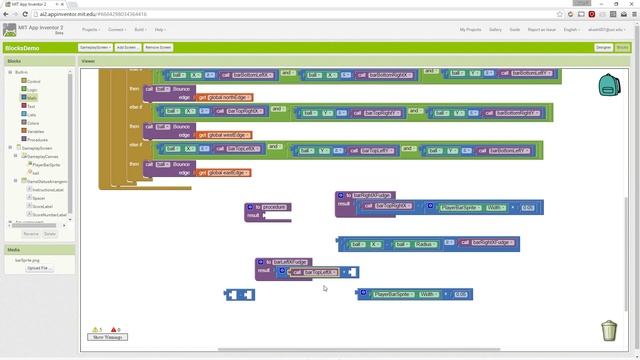Open the Help menu
640x360 pixels.
160,30
